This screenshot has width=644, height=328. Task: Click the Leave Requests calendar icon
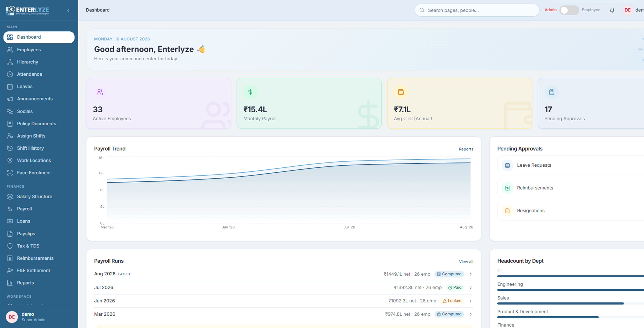point(507,165)
